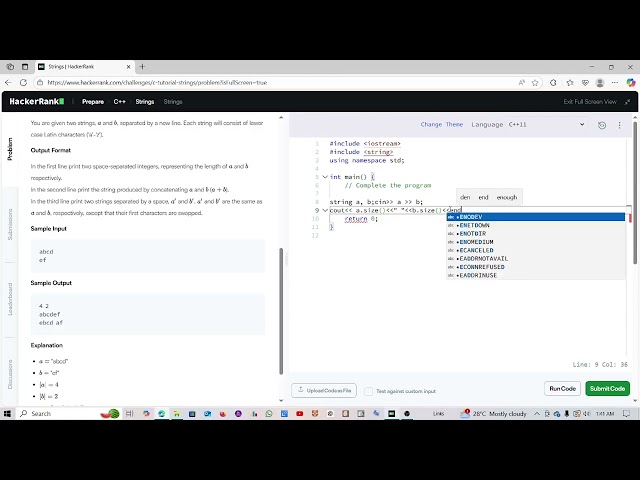Close the Strings HackerRank tab
640x480 pixels.
click(128, 67)
